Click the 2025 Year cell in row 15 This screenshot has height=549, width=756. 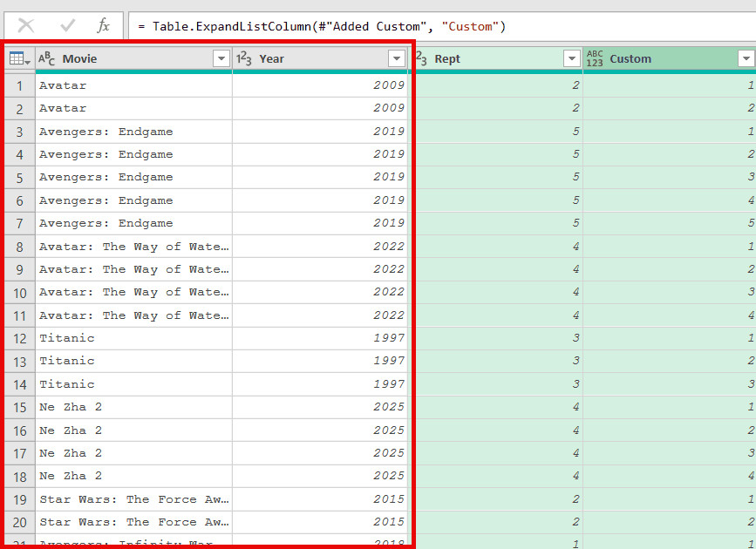click(x=321, y=407)
